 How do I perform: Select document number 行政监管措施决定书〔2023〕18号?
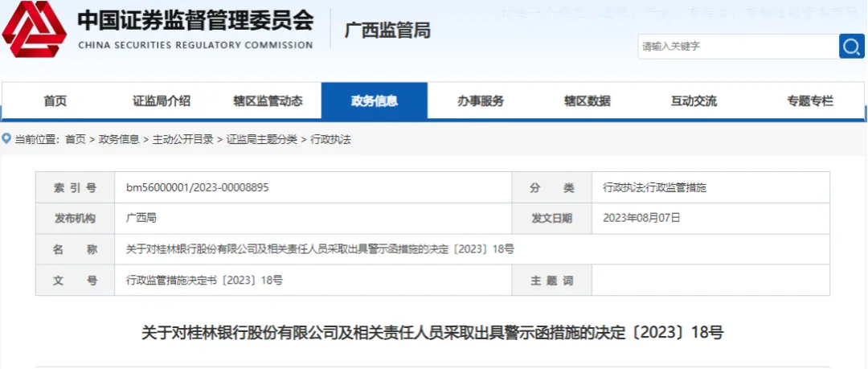tap(204, 281)
